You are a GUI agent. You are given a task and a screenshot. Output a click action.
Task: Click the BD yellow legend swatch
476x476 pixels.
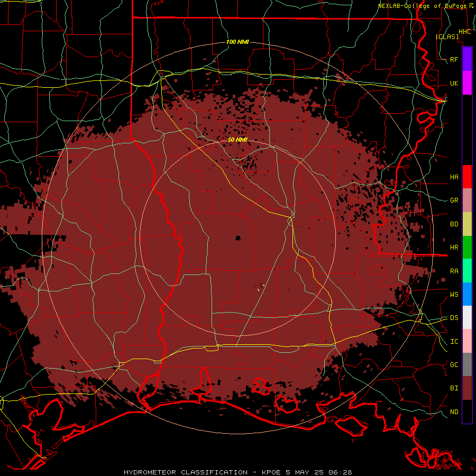[467, 224]
